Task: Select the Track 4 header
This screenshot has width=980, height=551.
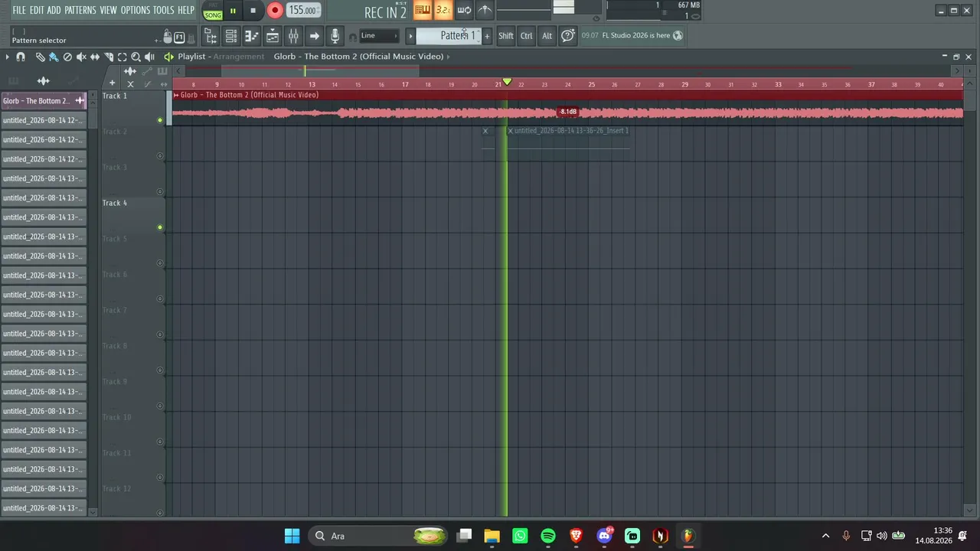Action: (x=133, y=215)
